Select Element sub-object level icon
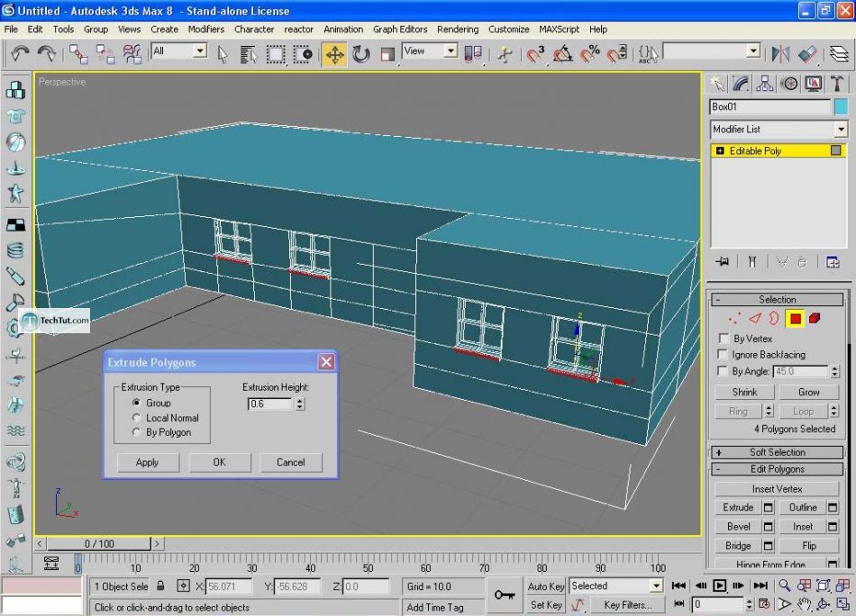Screen dimensions: 856x616 tap(815, 319)
